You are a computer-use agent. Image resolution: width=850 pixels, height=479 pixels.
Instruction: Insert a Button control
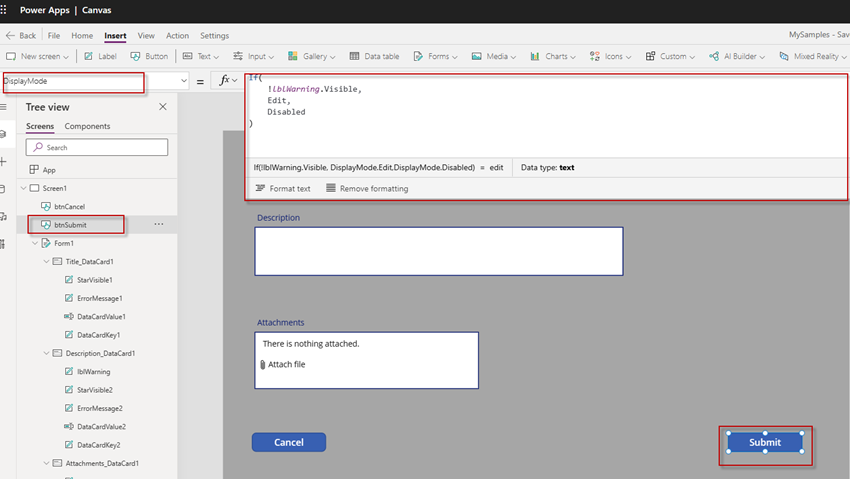pos(150,56)
